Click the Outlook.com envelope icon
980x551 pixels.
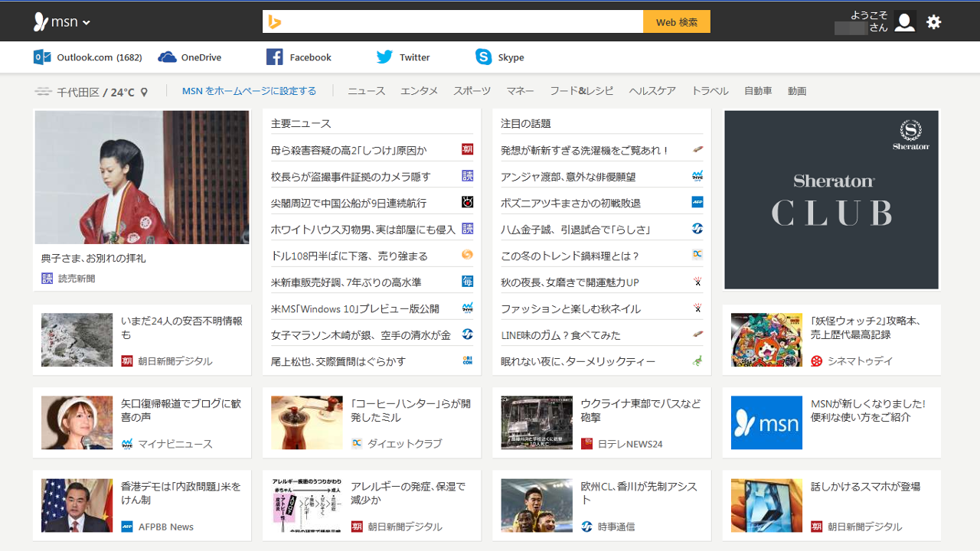pyautogui.click(x=42, y=57)
